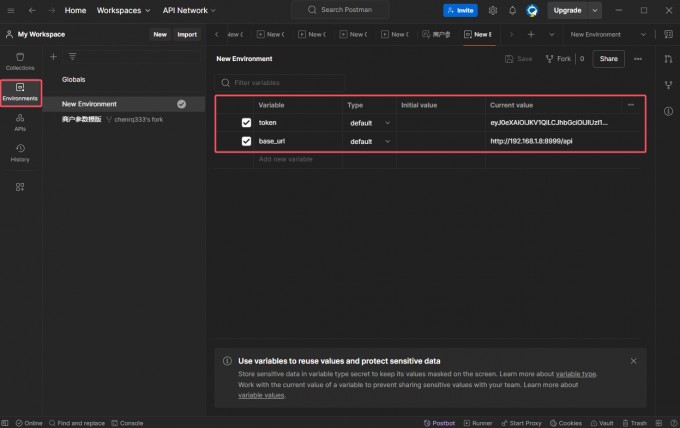Open the pull request icon in right sidebar
The width and height of the screenshot is (680, 428).
[x=668, y=59]
